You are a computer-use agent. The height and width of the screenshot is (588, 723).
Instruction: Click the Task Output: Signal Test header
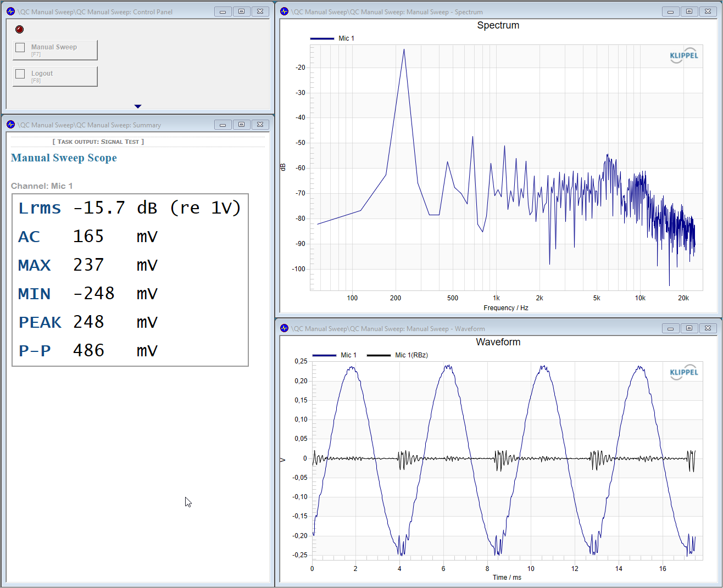pyautogui.click(x=98, y=142)
